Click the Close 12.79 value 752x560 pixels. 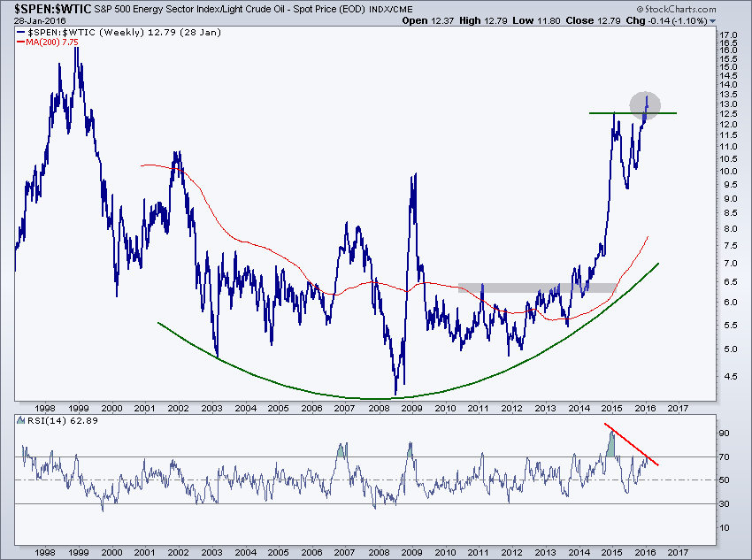tap(593, 20)
